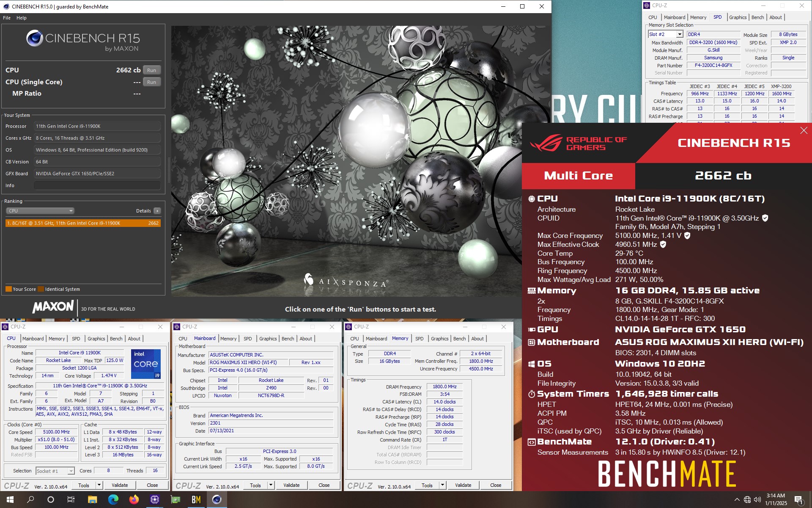Click BIOS Version 2301 field
The image size is (812, 508).
pos(272,423)
